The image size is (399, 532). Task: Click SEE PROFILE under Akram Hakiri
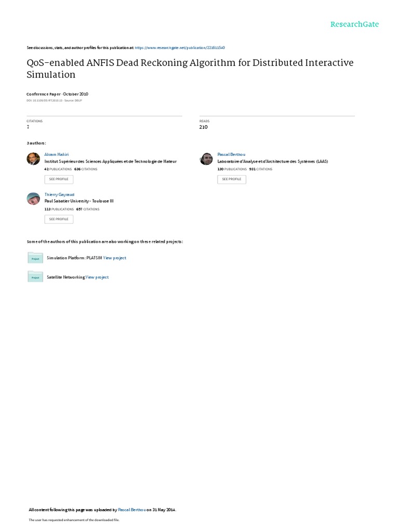click(x=59, y=179)
